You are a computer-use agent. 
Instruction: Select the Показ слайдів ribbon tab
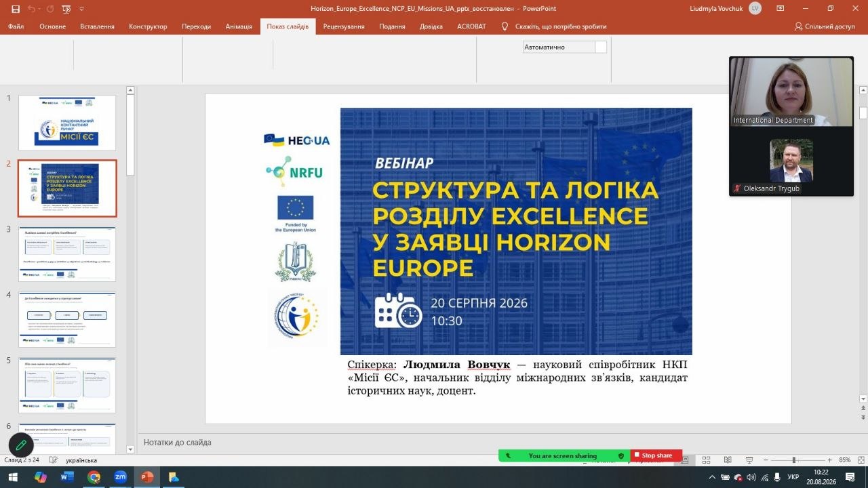click(288, 26)
